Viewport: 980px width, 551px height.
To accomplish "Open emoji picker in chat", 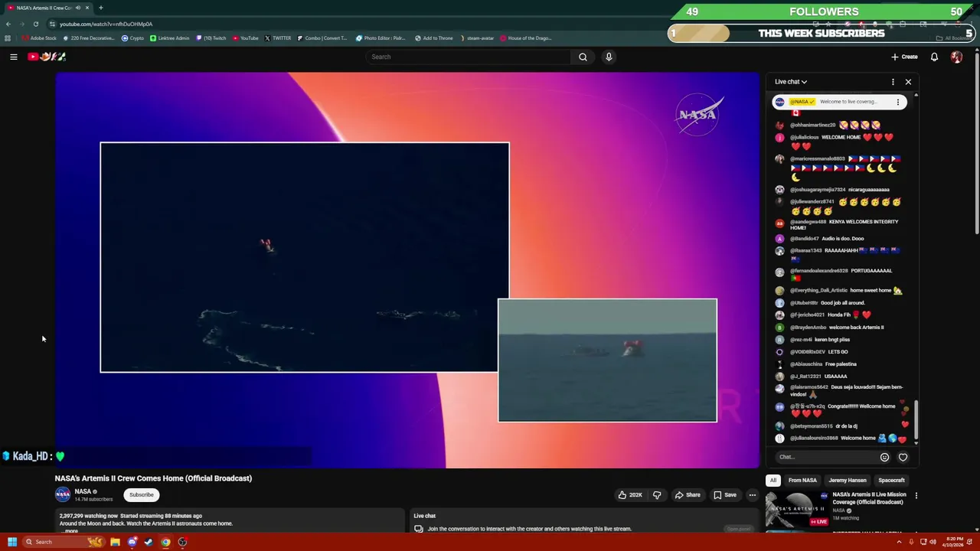I will tap(884, 457).
